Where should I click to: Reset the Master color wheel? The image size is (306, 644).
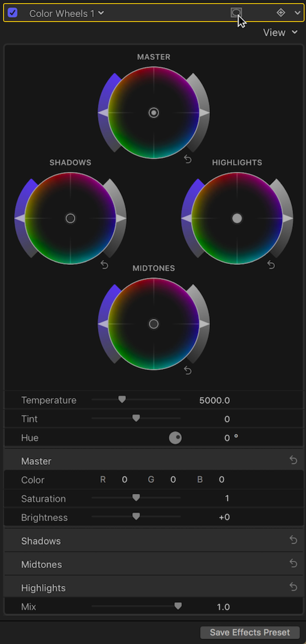point(188,159)
